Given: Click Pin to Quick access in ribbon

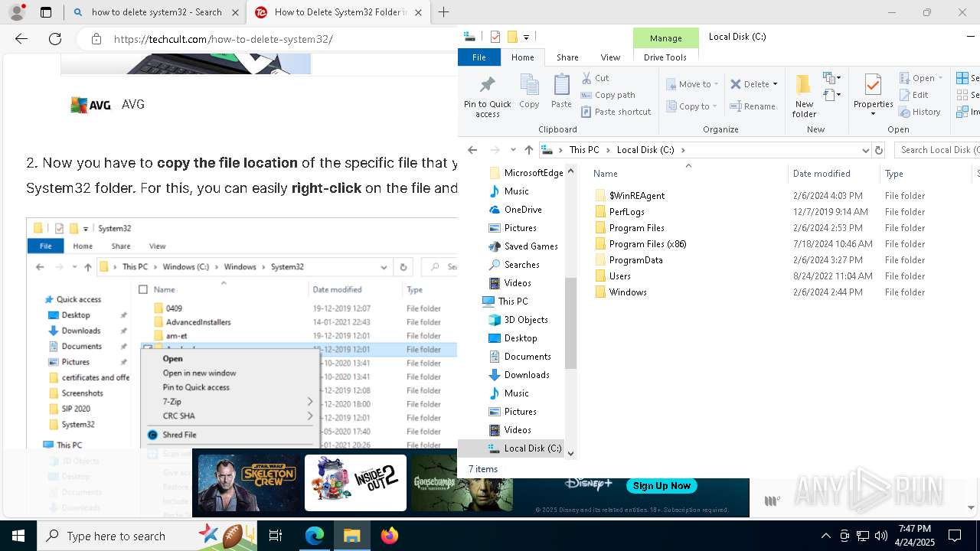Looking at the screenshot, I should tap(487, 96).
